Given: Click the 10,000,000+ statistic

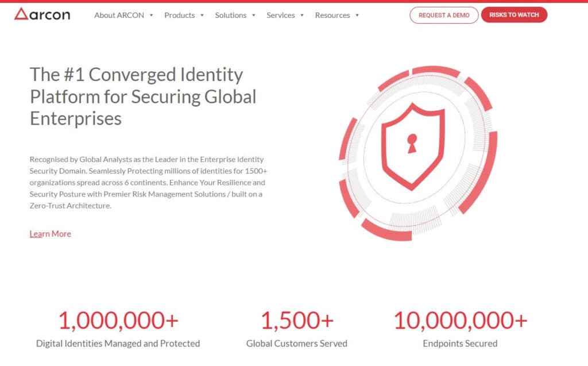Looking at the screenshot, I should pos(460,321).
